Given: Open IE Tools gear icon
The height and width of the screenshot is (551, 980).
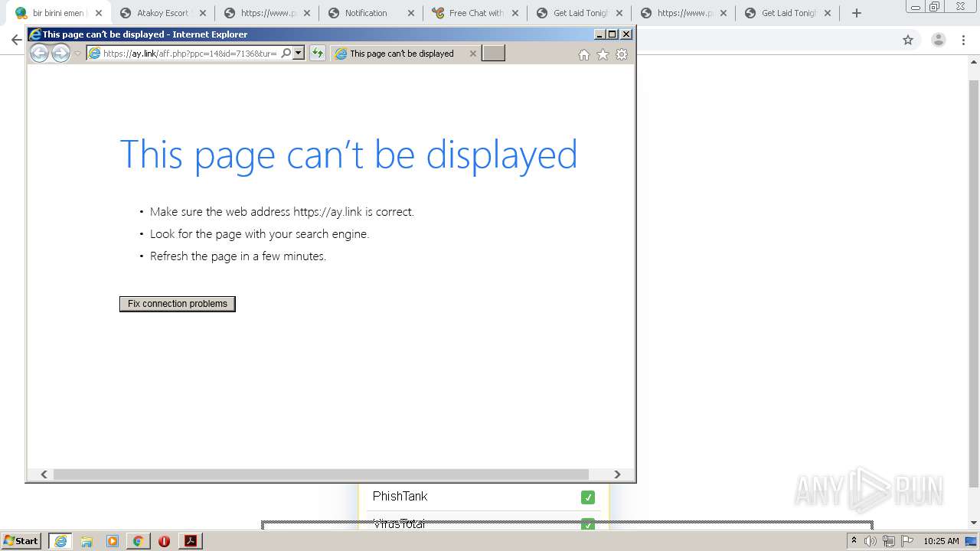Looking at the screenshot, I should point(622,54).
